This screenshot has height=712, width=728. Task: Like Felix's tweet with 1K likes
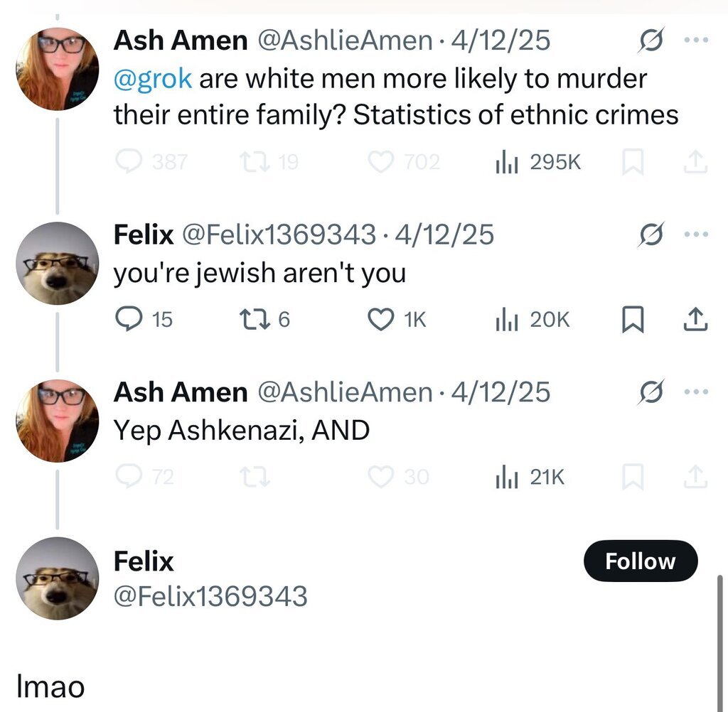381,320
